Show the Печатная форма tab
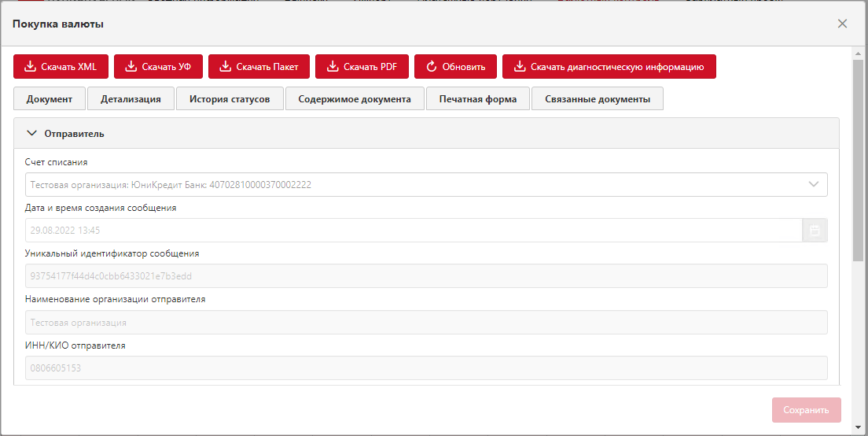Viewport: 868px width, 436px height. (x=478, y=99)
